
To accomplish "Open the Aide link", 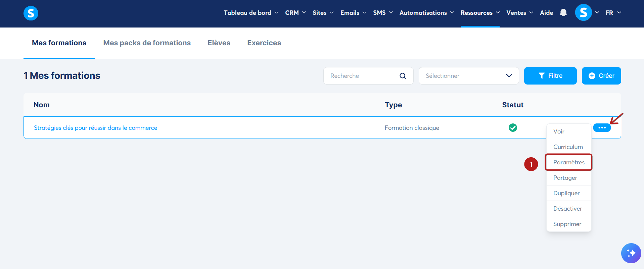I will tap(547, 13).
